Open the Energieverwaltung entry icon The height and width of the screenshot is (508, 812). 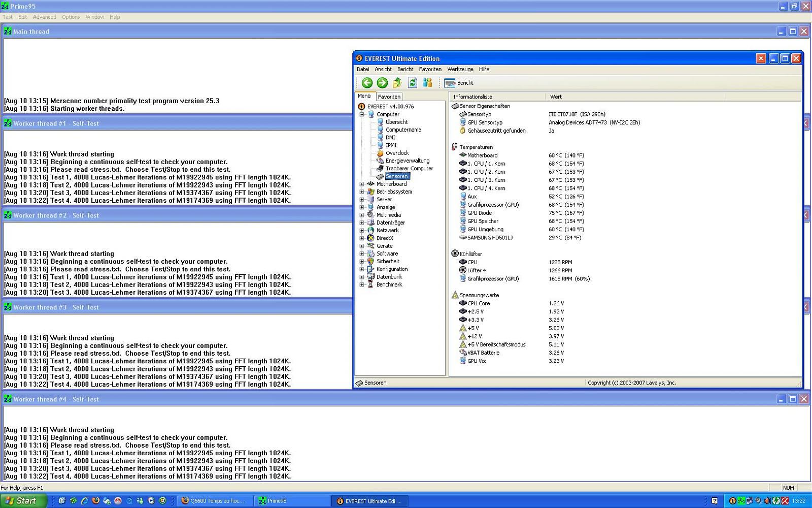380,161
